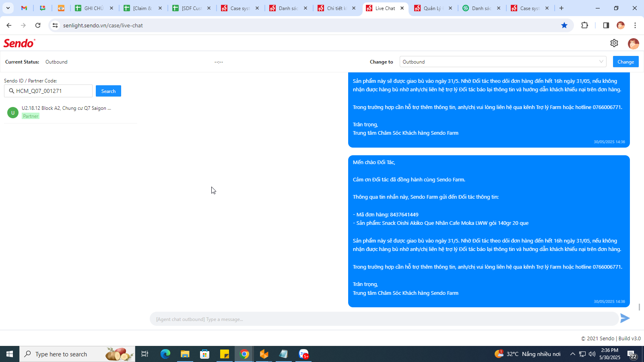Open the Sendo user avatar menu
Screen dimensions: 644x362
[x=634, y=43]
